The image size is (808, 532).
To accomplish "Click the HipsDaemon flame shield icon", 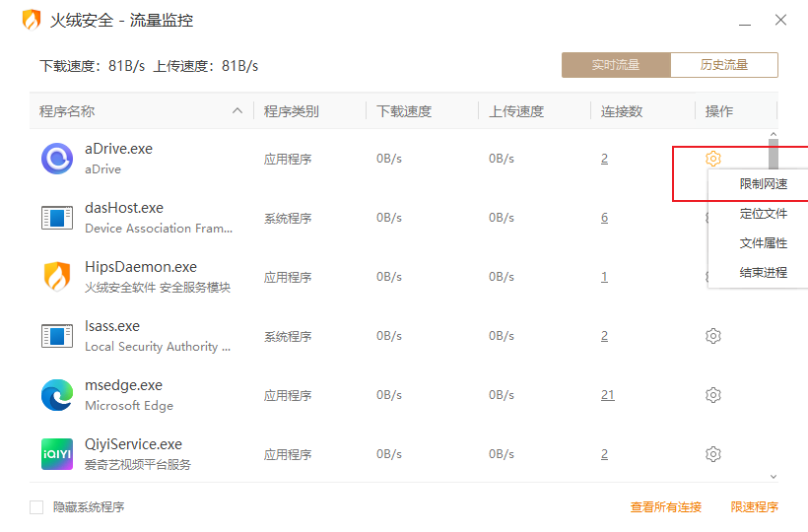I will click(x=57, y=277).
